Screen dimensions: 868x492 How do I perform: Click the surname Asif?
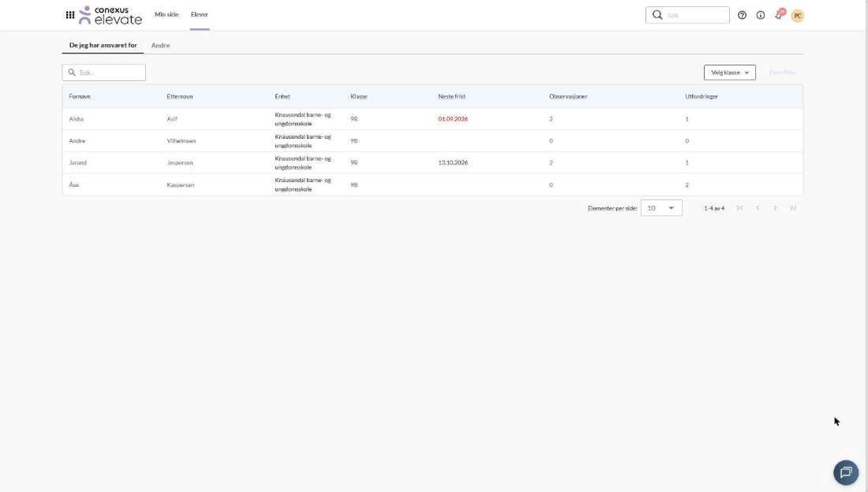[172, 119]
